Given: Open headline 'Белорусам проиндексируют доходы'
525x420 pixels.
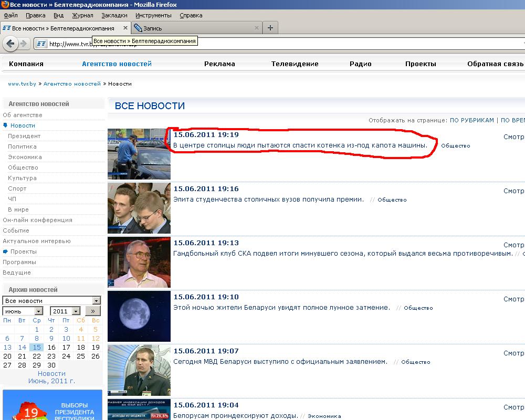Looking at the screenshot, I should point(236,416).
